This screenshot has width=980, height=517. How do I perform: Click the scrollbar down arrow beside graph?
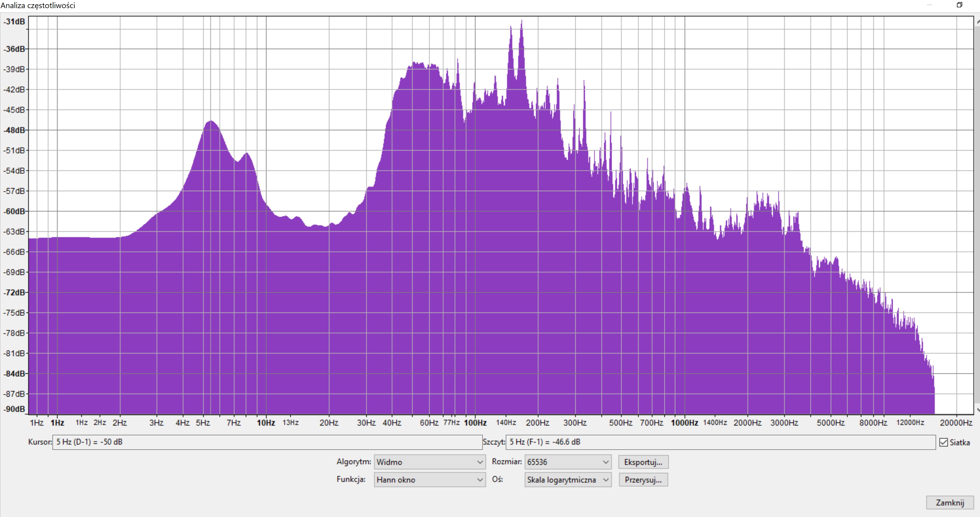(x=978, y=410)
